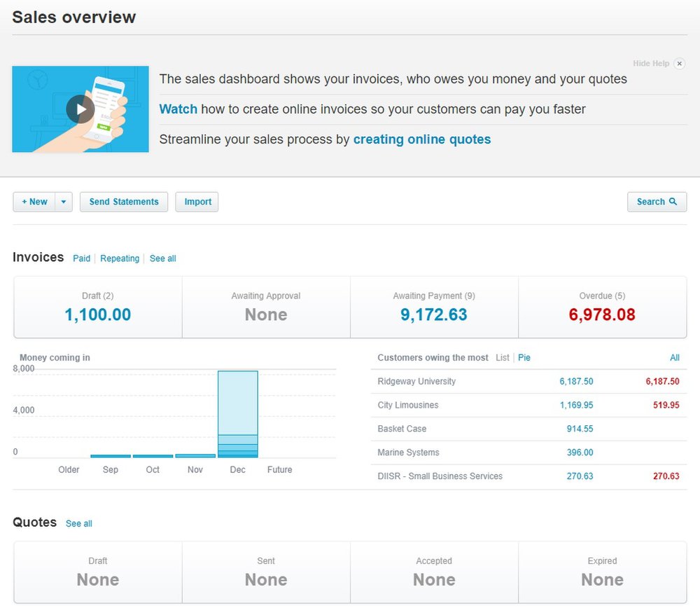See all invoices
The width and height of the screenshot is (700, 615).
tap(162, 258)
